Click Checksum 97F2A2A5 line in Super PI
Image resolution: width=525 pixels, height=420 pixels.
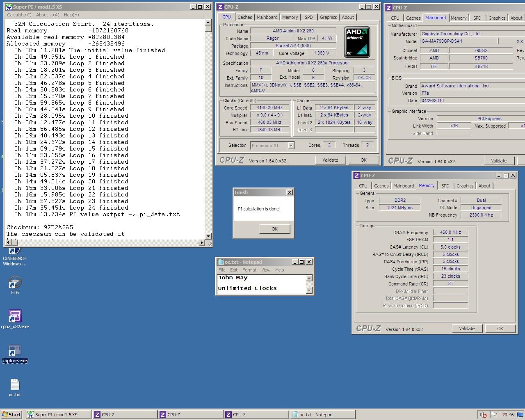click(x=40, y=227)
